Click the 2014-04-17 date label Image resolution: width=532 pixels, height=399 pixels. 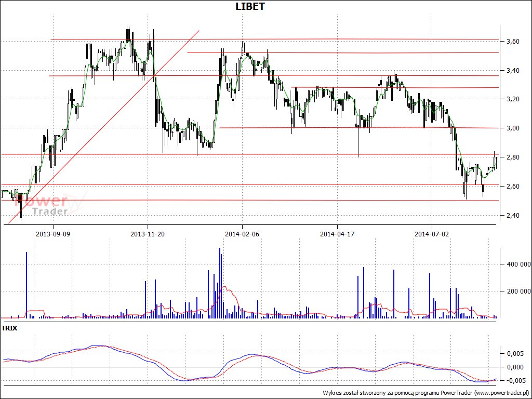337,234
